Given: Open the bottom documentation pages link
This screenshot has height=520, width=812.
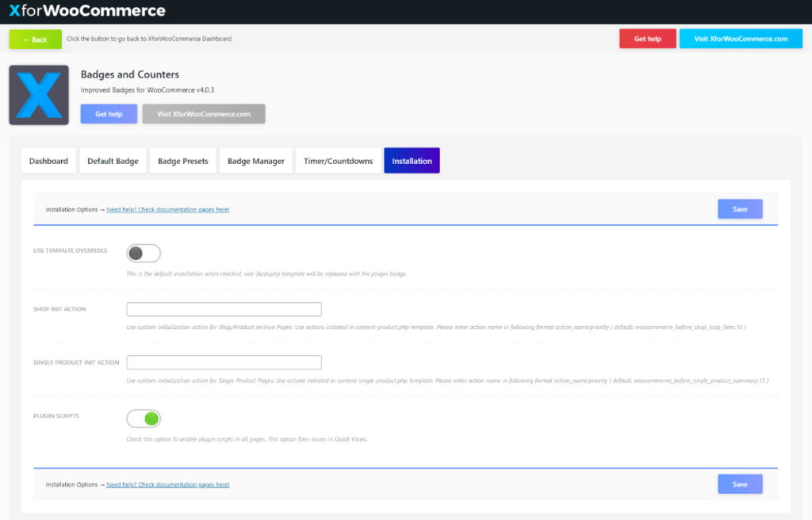Looking at the screenshot, I should (x=168, y=485).
